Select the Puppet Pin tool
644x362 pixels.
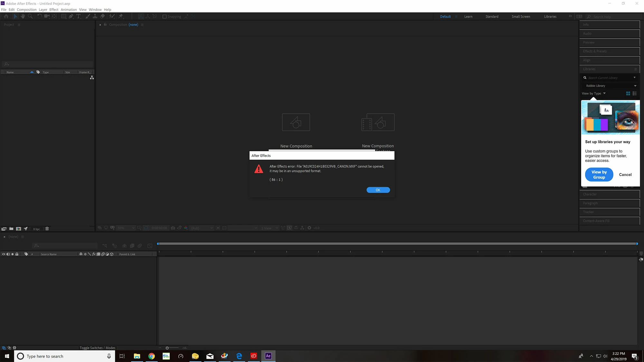[x=121, y=16]
